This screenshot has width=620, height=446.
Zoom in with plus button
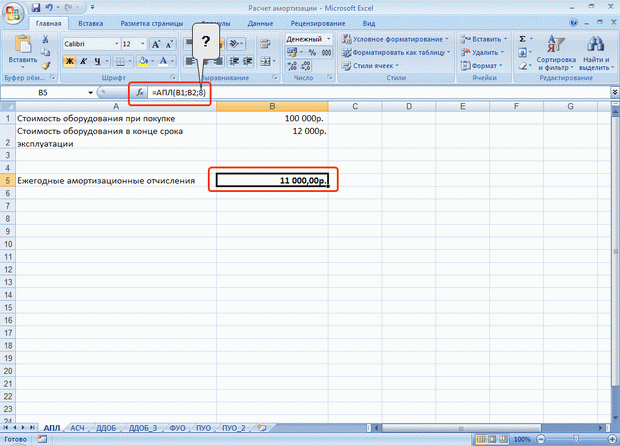coord(612,439)
